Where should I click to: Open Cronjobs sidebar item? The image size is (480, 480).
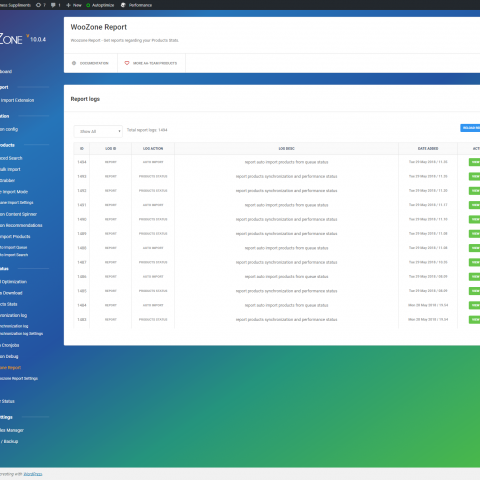[10, 345]
